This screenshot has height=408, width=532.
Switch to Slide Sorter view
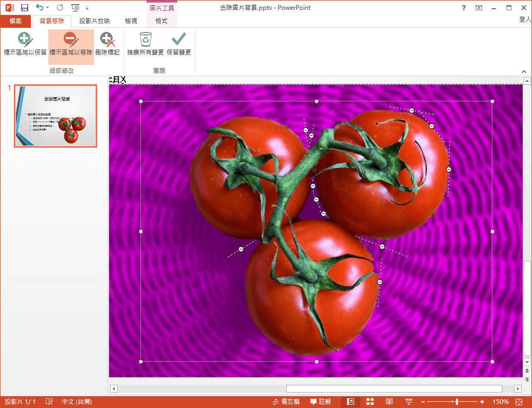[370, 401]
